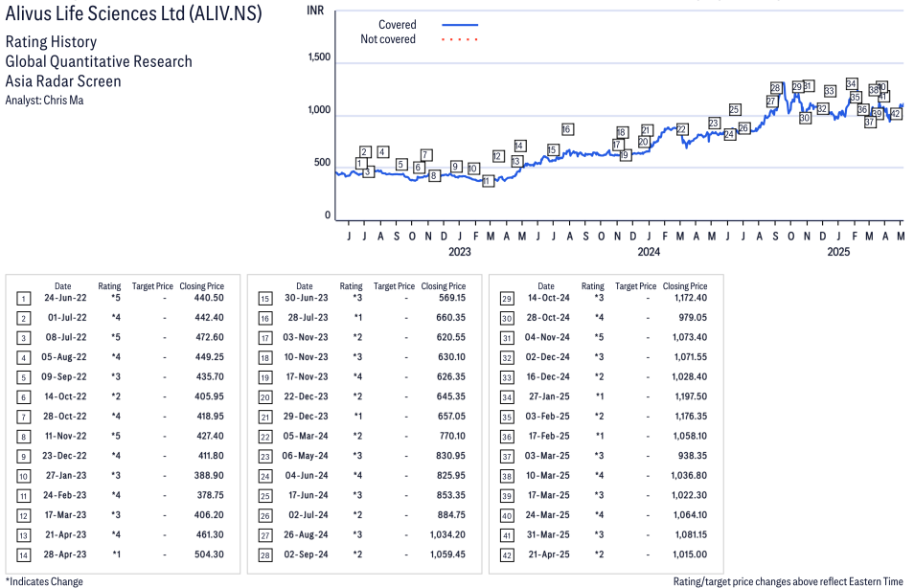Click chart marker 14 on the price chart
This screenshot has width=914, height=588.
pyautogui.click(x=520, y=146)
